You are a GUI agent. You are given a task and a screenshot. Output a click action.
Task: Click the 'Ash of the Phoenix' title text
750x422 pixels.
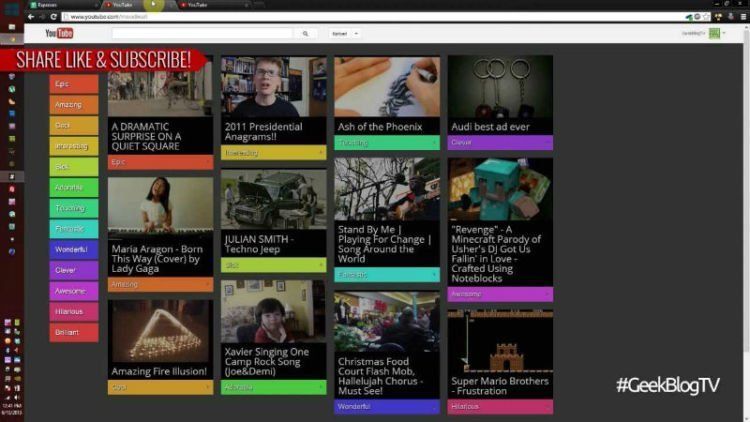point(380,127)
